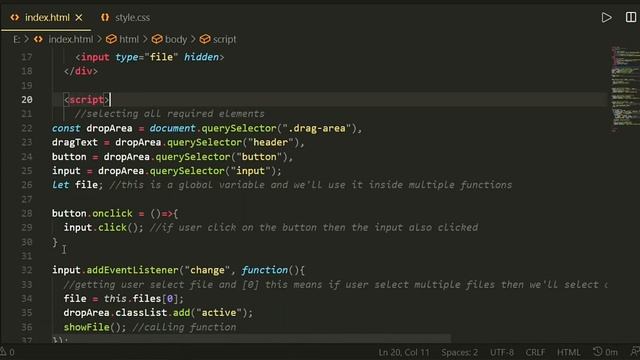Click the 0m timer status item
The height and width of the screenshot is (360, 640).
pos(605,352)
